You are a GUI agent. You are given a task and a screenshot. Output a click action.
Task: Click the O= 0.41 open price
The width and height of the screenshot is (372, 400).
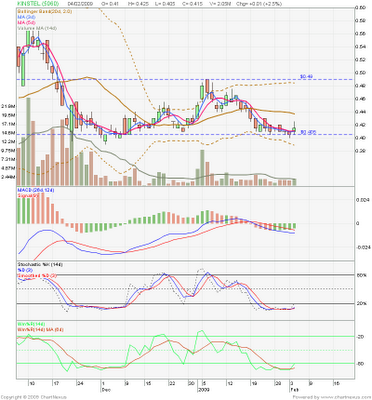pos(110,4)
